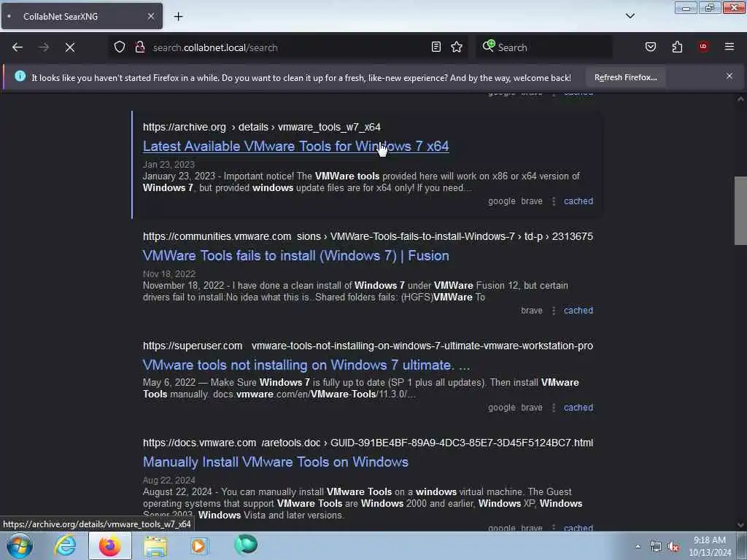Show site security lock information

139,47
